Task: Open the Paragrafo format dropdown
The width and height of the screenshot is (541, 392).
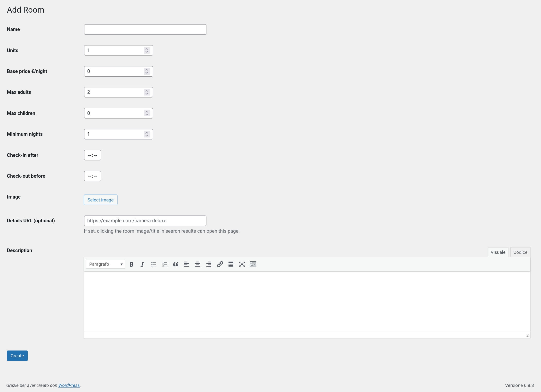Action: 106,264
